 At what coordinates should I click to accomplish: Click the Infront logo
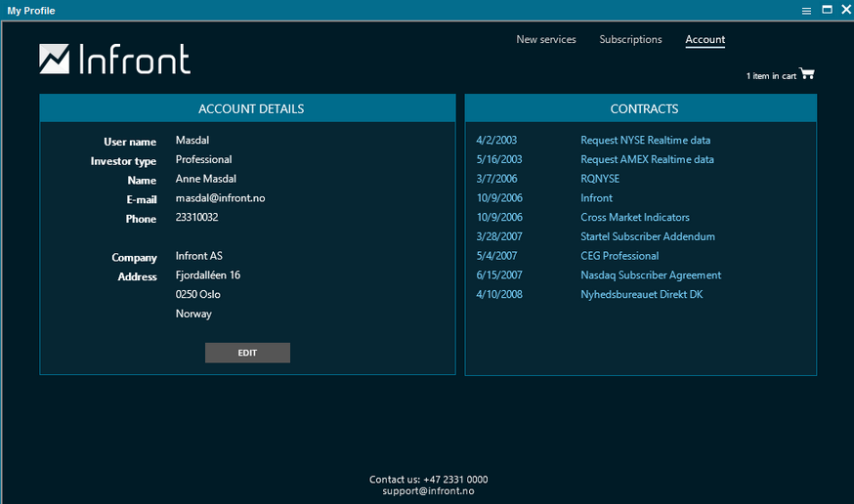tap(115, 59)
